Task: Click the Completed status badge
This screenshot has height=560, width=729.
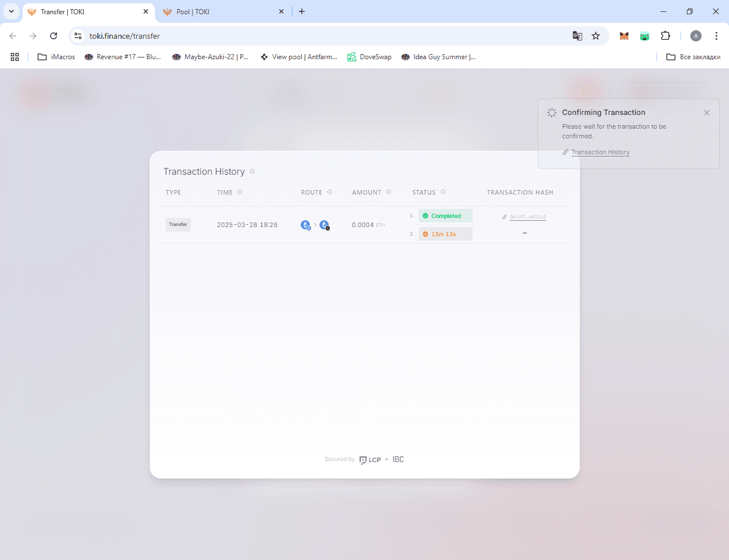Action: pos(445,216)
